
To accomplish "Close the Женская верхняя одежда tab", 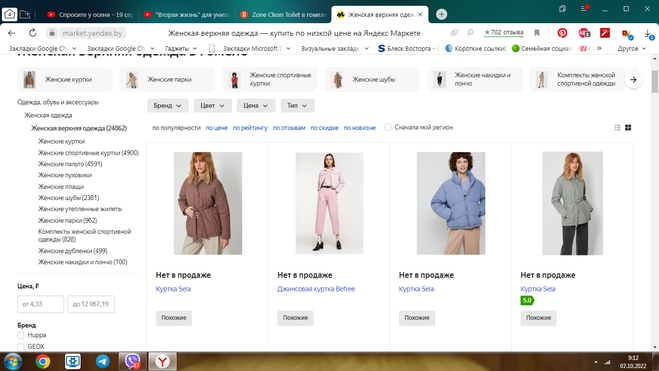I will click(x=420, y=14).
